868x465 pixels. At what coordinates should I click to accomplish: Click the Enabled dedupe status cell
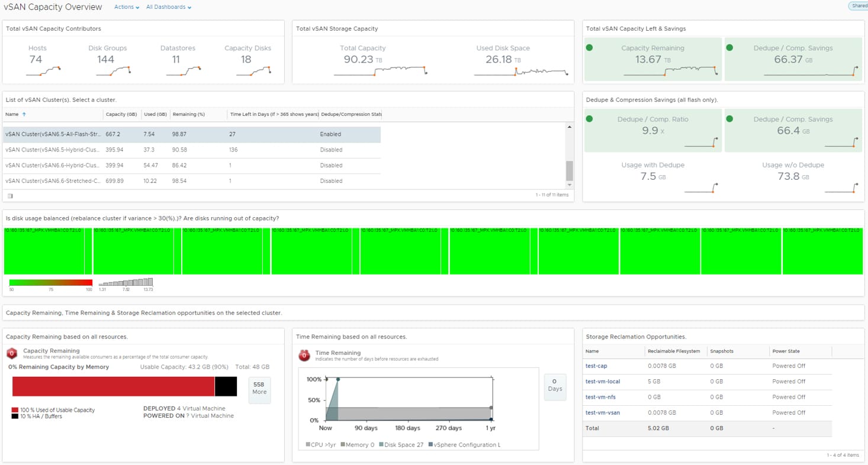pos(330,134)
